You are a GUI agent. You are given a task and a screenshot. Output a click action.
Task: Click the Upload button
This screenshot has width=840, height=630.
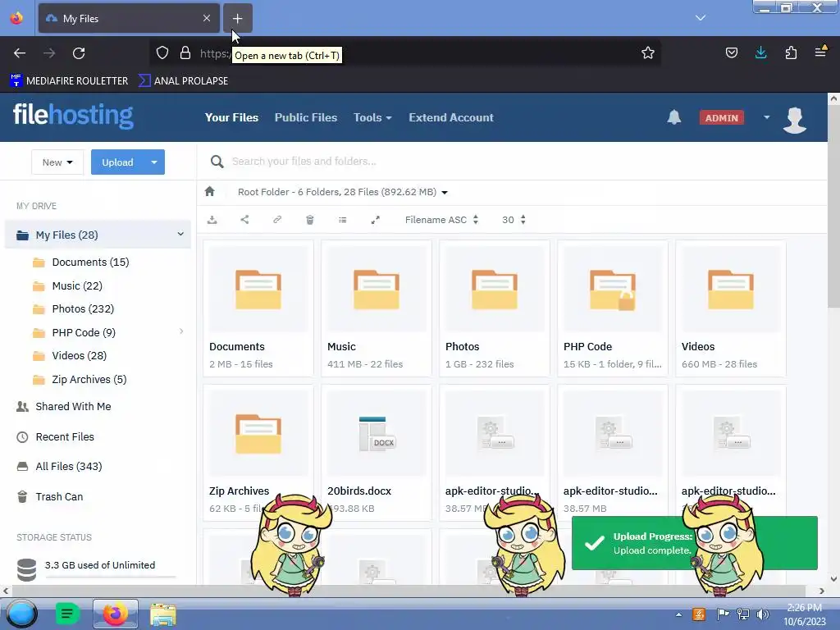click(118, 162)
